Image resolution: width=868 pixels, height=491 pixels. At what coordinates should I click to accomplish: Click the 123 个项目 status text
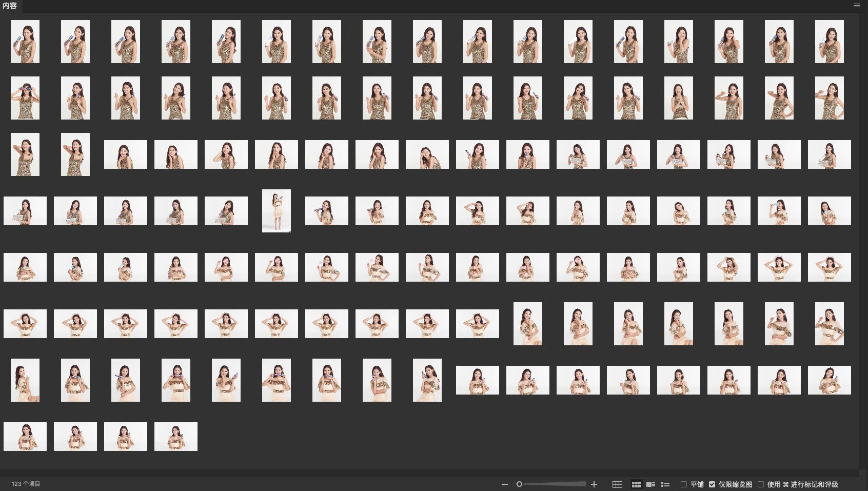(26, 484)
